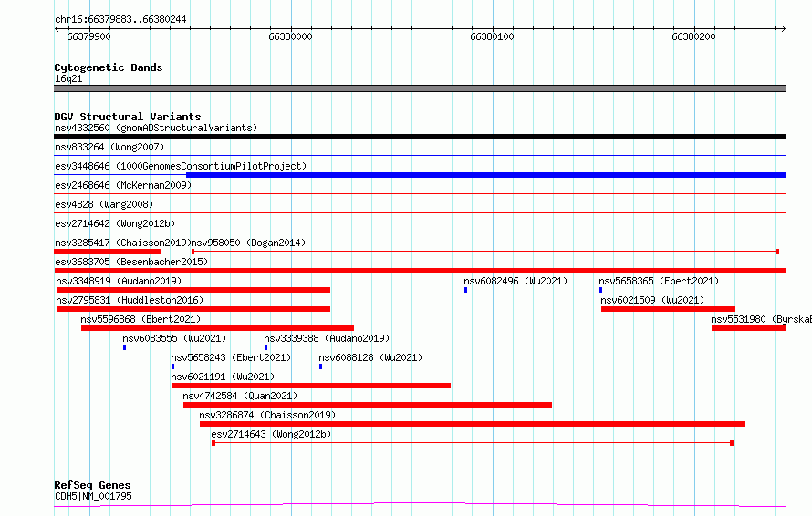Select the red nsv6021509 bar
812x516 pixels.
668,309
